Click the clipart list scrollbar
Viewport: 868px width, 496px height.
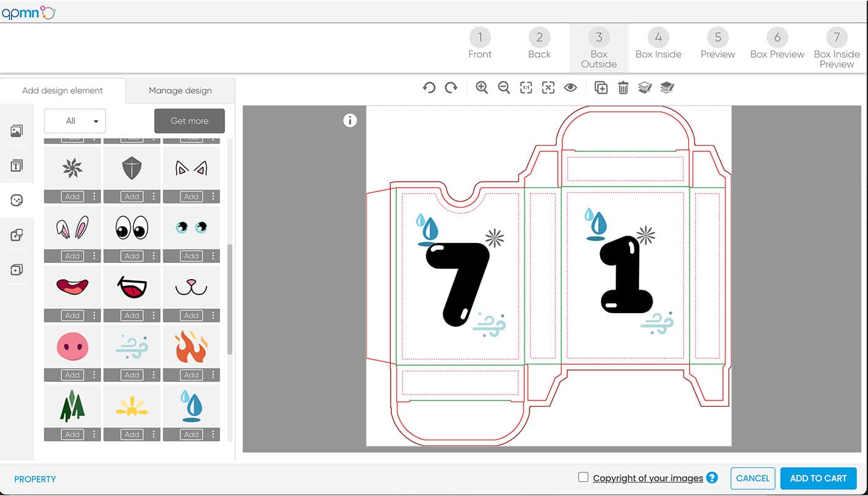tap(230, 299)
